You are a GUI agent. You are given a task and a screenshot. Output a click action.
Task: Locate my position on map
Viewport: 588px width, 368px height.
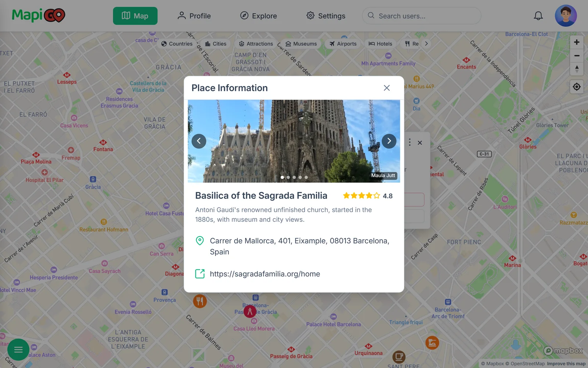[x=577, y=87]
